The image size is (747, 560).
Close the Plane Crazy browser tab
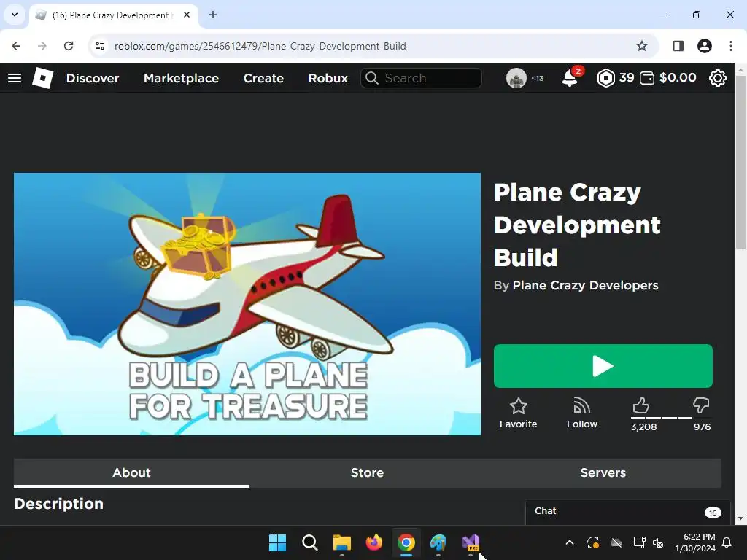coord(187,15)
